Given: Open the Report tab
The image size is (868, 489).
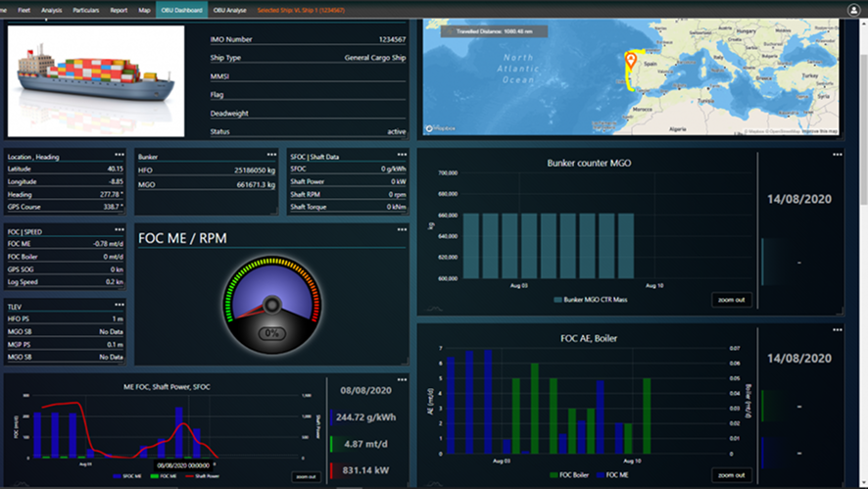Looking at the screenshot, I should point(119,10).
